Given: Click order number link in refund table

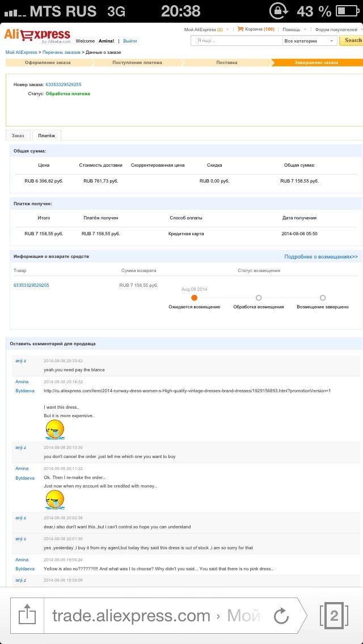Looking at the screenshot, I should [31, 285].
